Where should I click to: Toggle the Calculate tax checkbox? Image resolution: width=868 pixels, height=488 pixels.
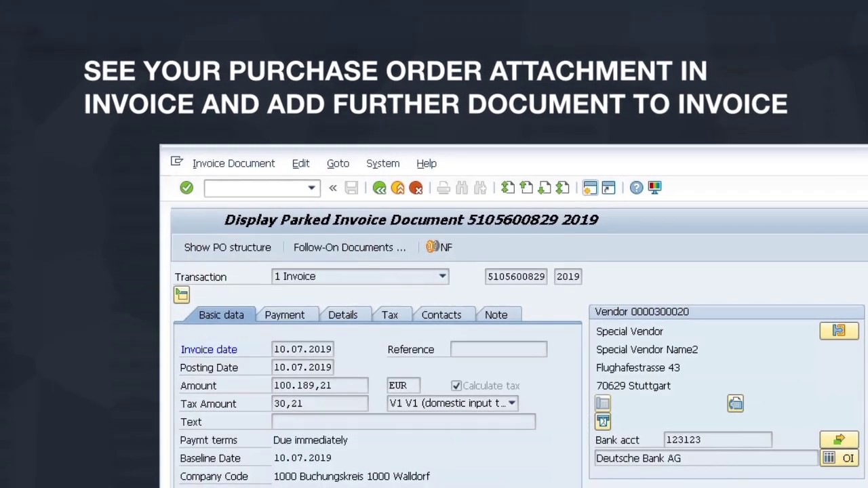pos(456,386)
